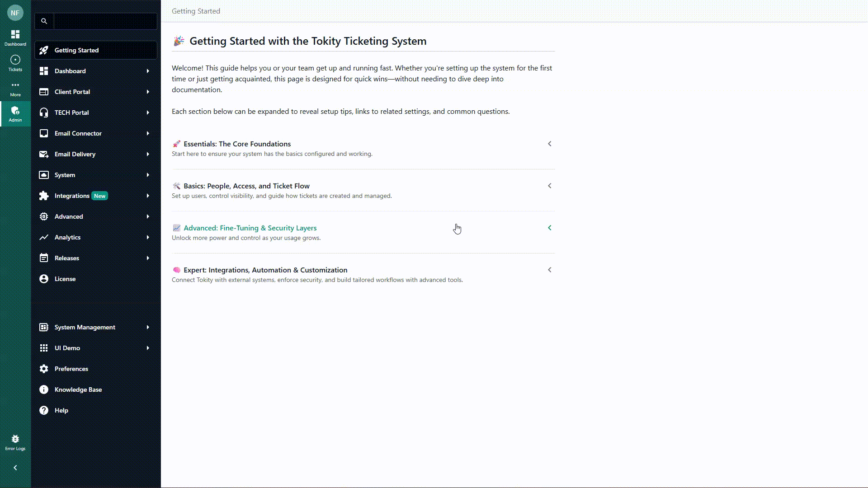Click the NF user avatar
This screenshot has height=488, width=868.
[x=15, y=13]
